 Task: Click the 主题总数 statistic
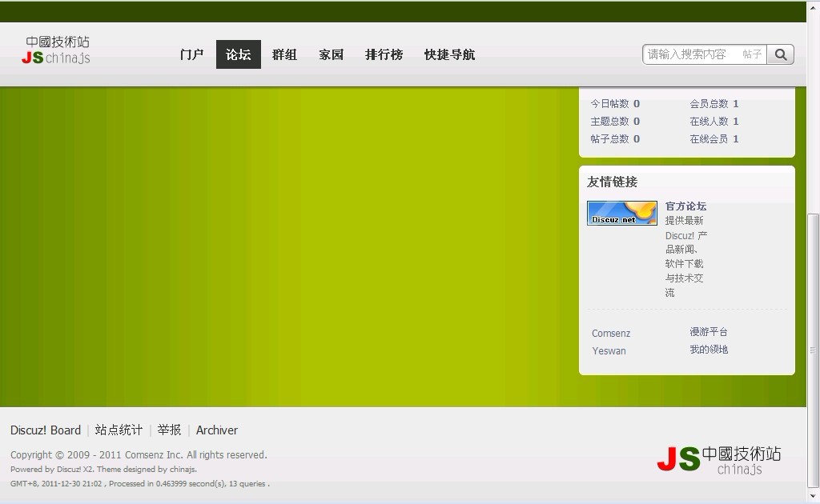tap(615, 121)
